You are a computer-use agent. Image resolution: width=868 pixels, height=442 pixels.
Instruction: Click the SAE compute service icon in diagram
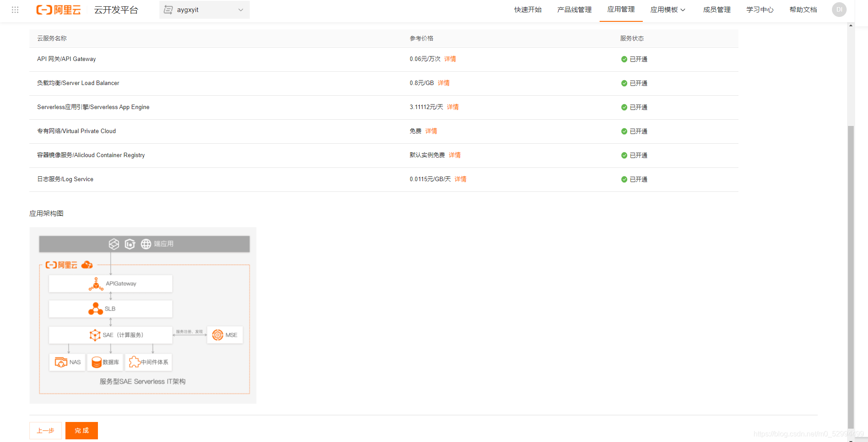(95, 335)
